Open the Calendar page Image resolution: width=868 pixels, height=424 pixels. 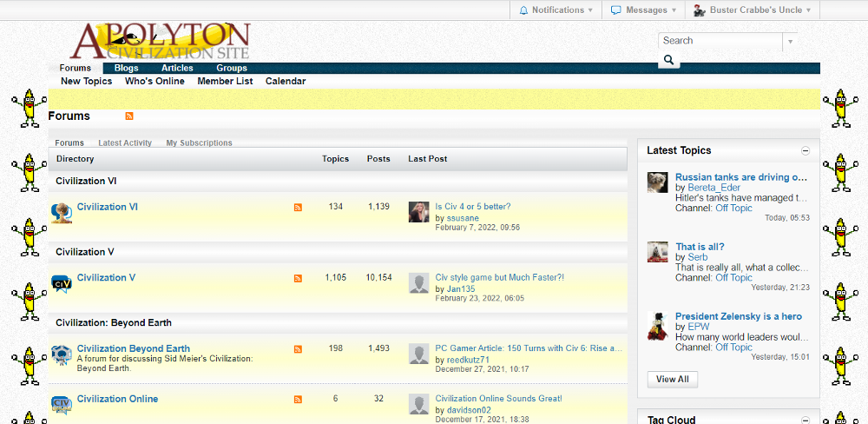pyautogui.click(x=286, y=81)
